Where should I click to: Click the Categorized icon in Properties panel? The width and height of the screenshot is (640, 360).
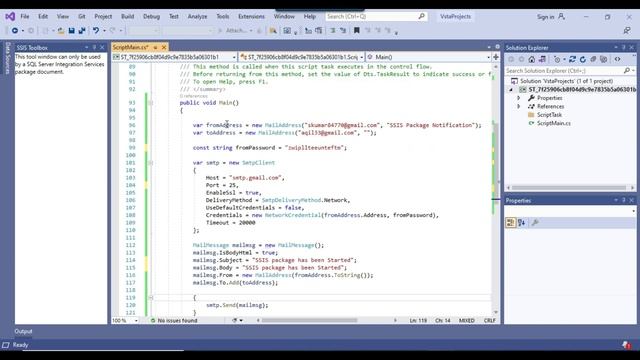[511, 222]
